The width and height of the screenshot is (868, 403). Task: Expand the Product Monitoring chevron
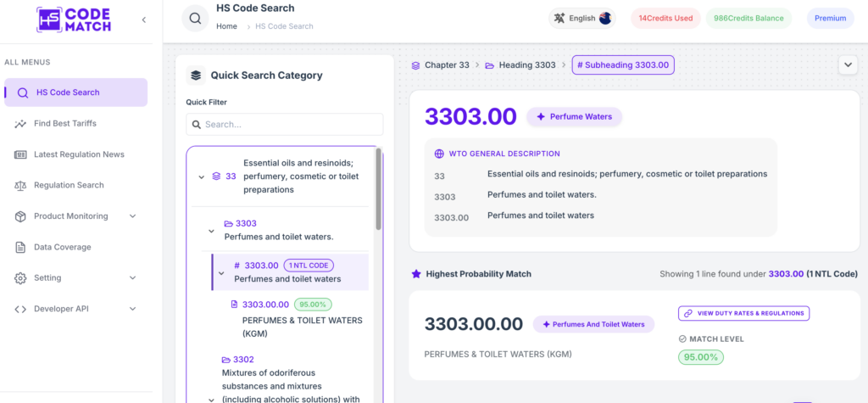133,216
